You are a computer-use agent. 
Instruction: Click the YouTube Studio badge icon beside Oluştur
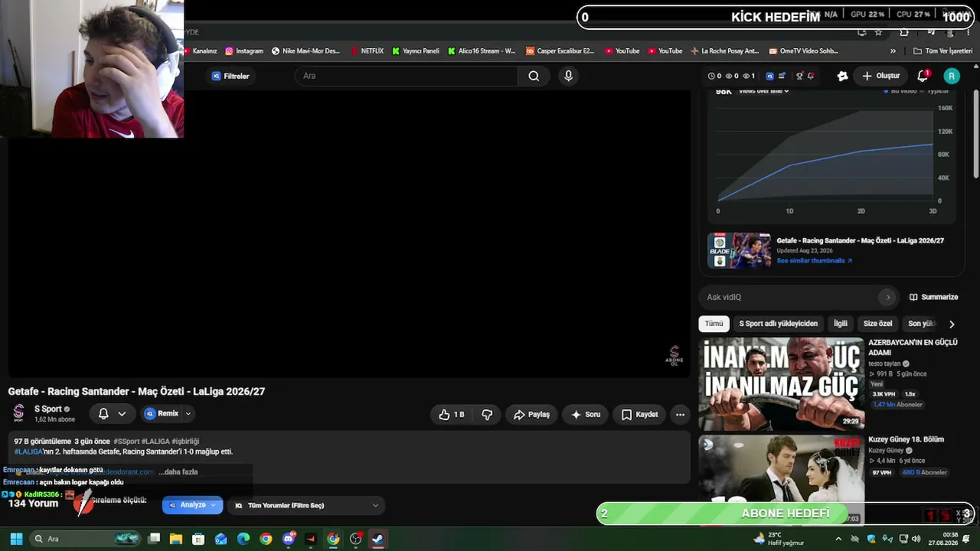click(x=842, y=76)
